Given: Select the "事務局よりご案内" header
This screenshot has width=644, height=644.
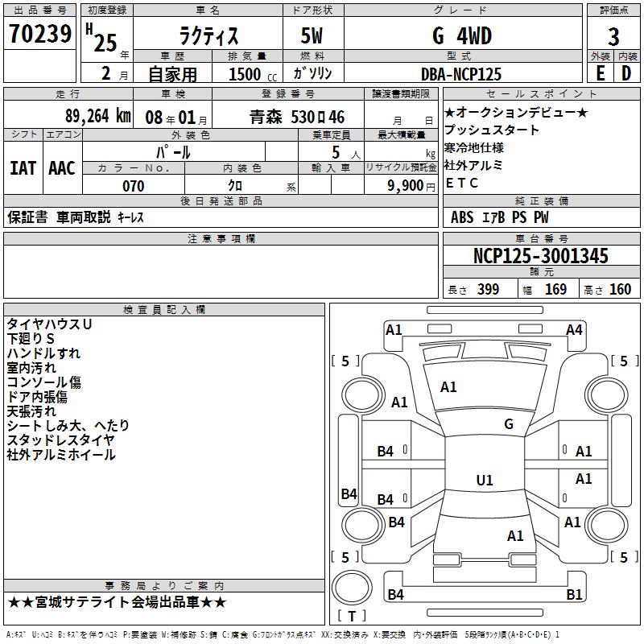Looking at the screenshot, I should point(164,586).
